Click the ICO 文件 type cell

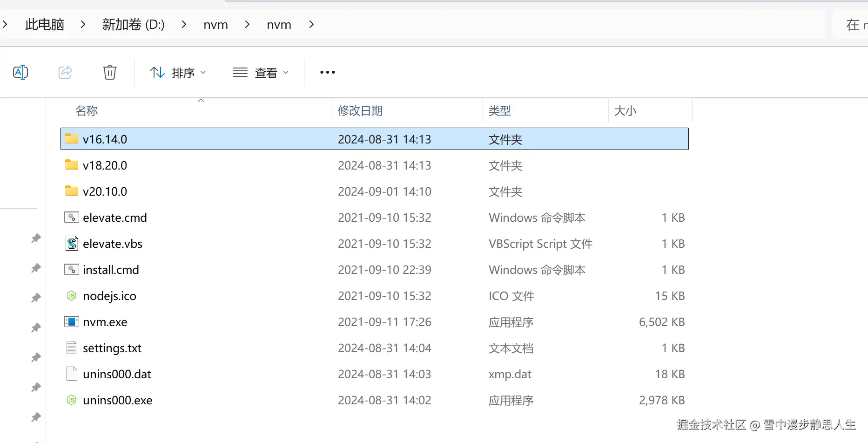pyautogui.click(x=511, y=296)
